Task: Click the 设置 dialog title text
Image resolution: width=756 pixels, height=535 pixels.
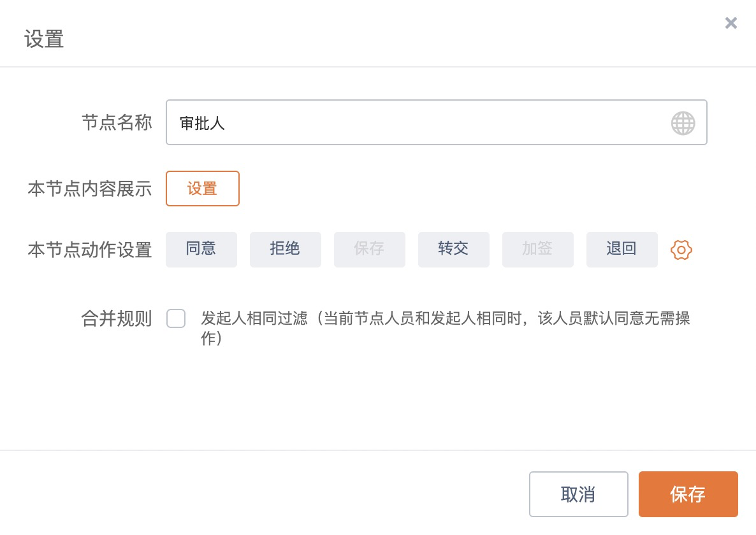Action: pos(44,39)
